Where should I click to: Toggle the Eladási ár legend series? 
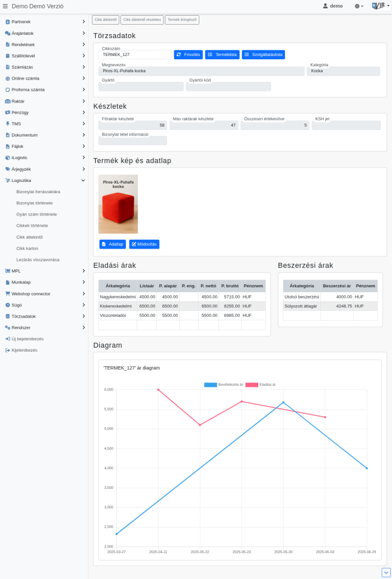260,385
